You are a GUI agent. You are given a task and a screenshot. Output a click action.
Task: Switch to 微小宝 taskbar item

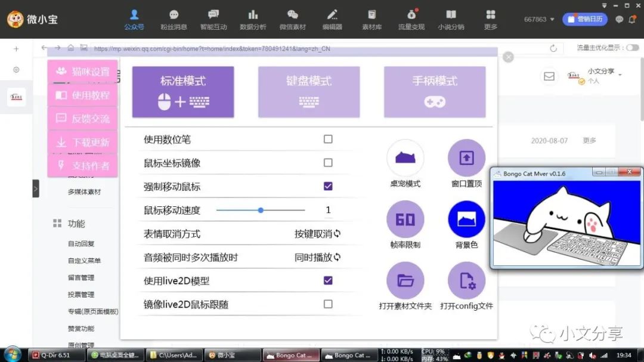coord(231,355)
